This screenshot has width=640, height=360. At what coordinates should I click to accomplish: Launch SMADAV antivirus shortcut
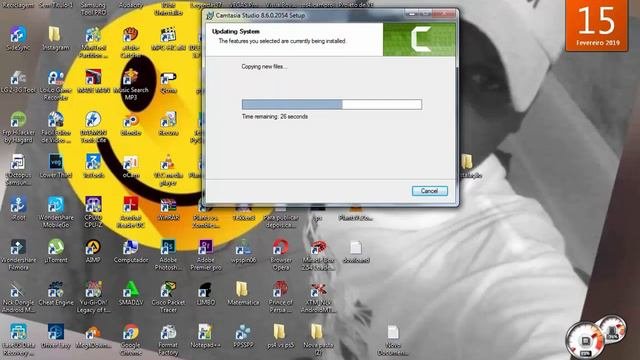click(x=131, y=294)
